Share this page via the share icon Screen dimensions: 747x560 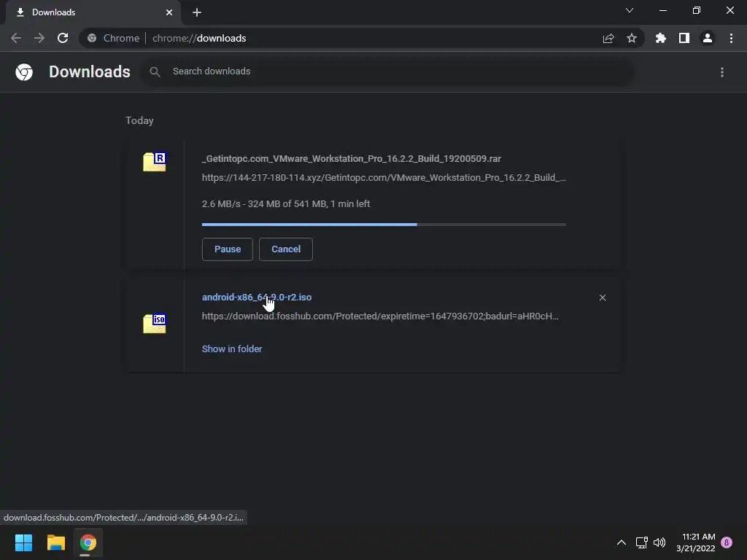point(608,38)
